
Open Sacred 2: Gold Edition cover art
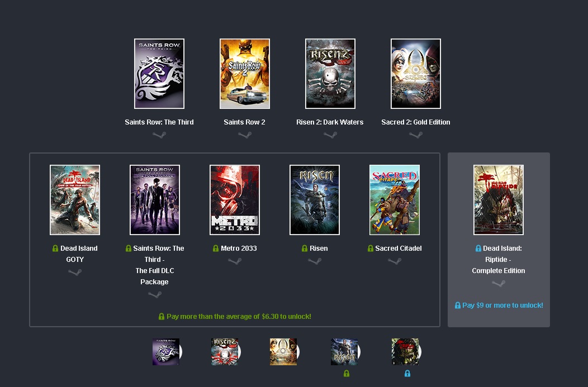[416, 74]
